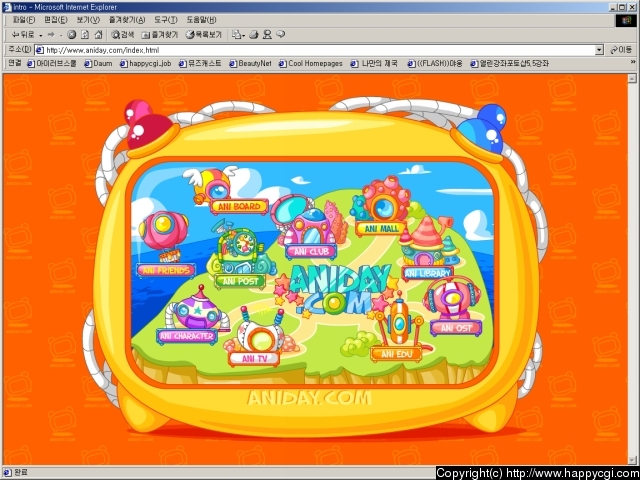The image size is (640, 480).
Task: Expand the address bar dropdown arrow
Action: tap(599, 50)
